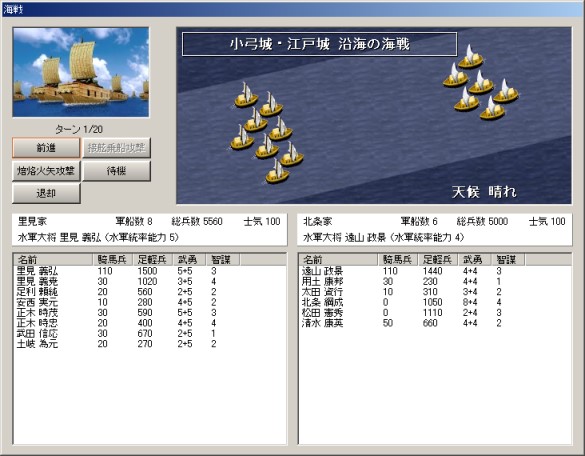Click the 軍船数 6 ship count
Viewport: 585px width, 456px height.
pyautogui.click(x=419, y=221)
